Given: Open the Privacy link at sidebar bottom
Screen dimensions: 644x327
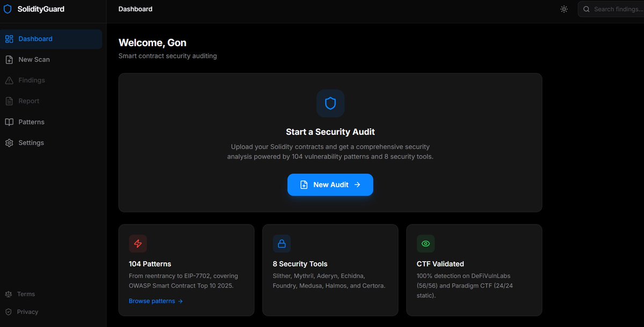Looking at the screenshot, I should [27, 312].
